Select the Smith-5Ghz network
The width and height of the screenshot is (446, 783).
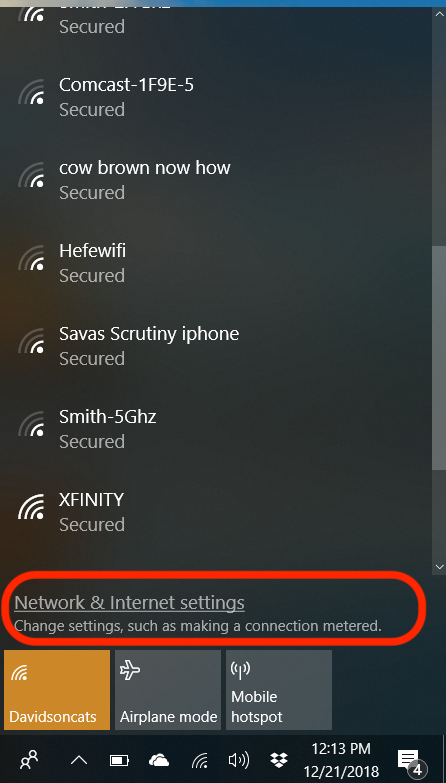pyautogui.click(x=216, y=428)
